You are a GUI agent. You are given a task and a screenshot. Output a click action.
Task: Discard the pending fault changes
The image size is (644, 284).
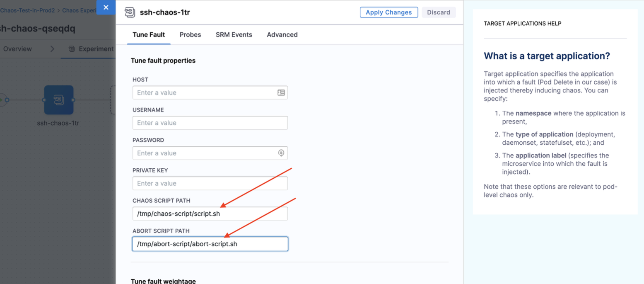[x=438, y=12]
